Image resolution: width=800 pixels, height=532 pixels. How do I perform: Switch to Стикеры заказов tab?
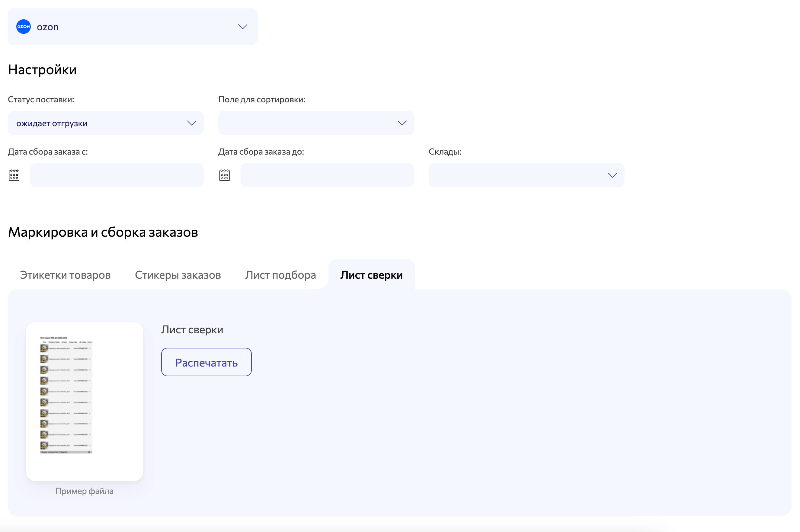[x=178, y=274]
